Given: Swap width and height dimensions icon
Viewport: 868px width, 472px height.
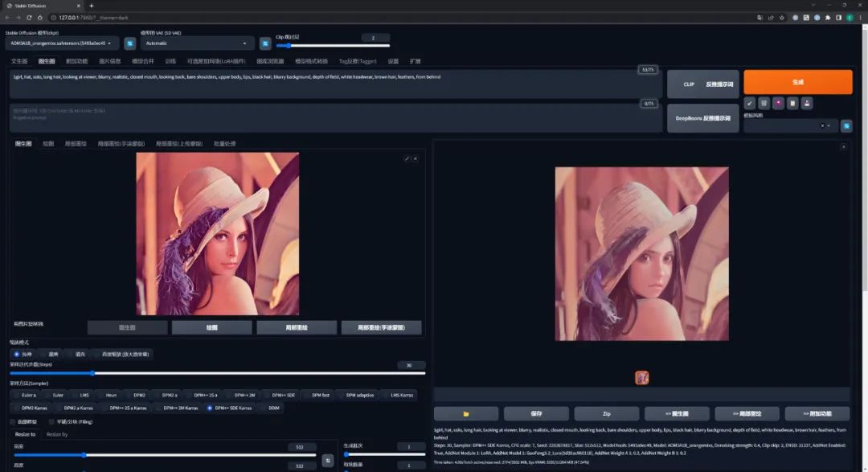Looking at the screenshot, I should tap(328, 461).
